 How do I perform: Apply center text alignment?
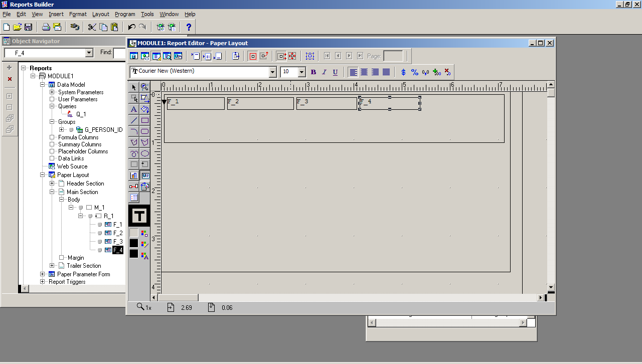(364, 72)
